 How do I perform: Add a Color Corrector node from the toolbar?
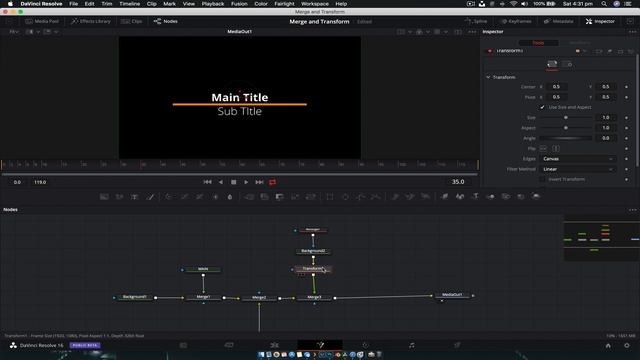169,197
